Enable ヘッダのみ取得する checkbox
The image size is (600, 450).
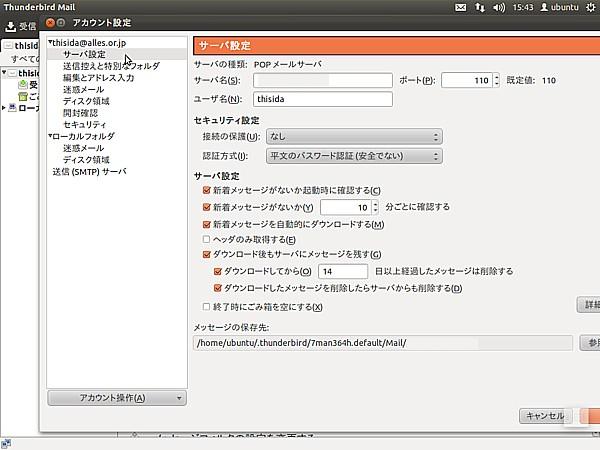(x=207, y=240)
